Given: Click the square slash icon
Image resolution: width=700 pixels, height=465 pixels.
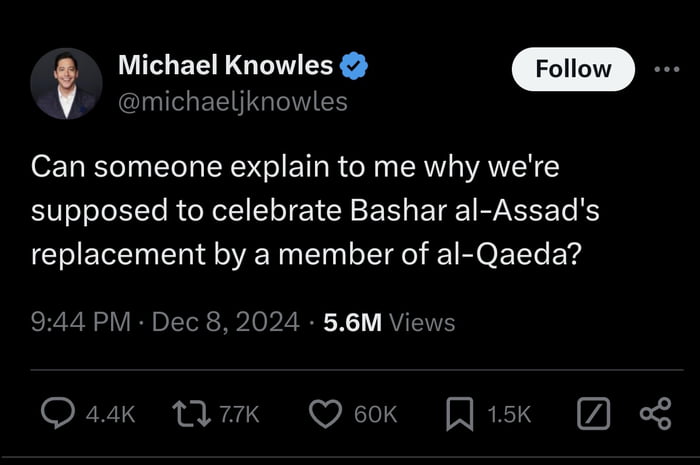Looking at the screenshot, I should click(x=593, y=414).
